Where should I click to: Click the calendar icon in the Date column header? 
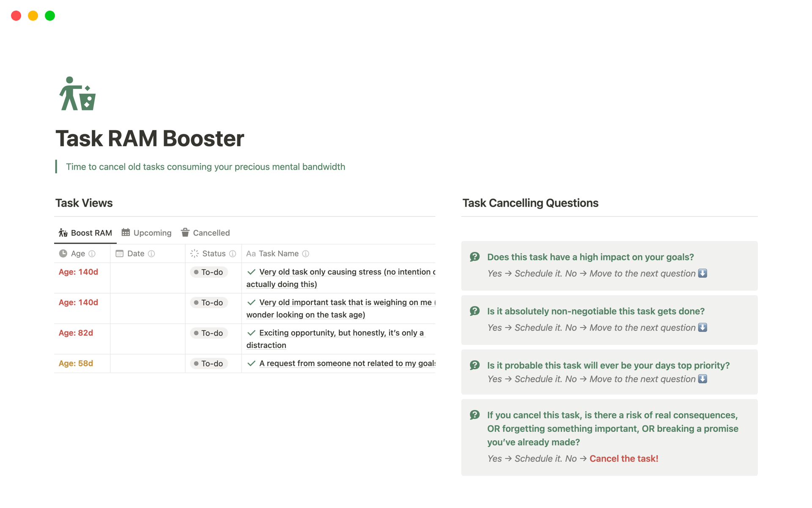(119, 253)
